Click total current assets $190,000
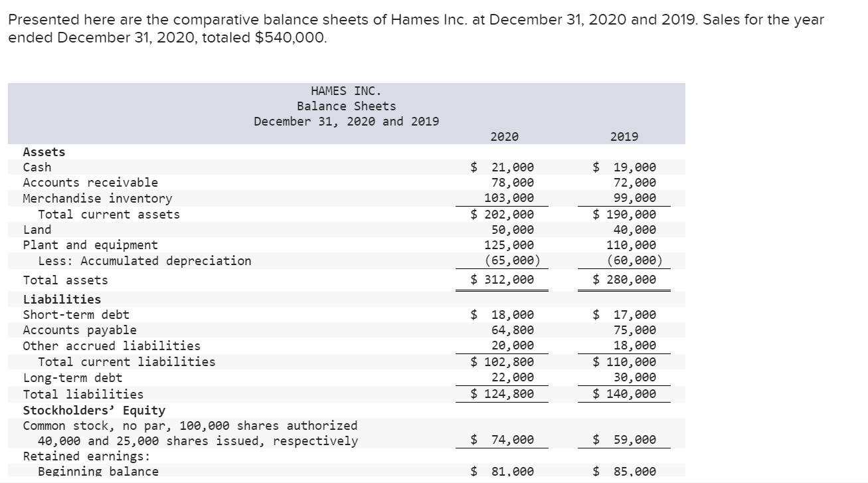Image resolution: width=868 pixels, height=483 pixels. tap(624, 214)
